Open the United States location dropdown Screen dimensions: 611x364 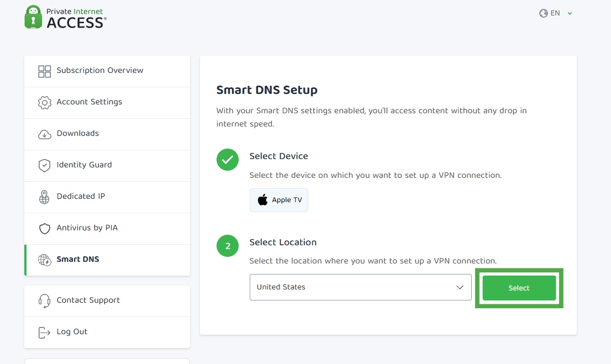360,287
